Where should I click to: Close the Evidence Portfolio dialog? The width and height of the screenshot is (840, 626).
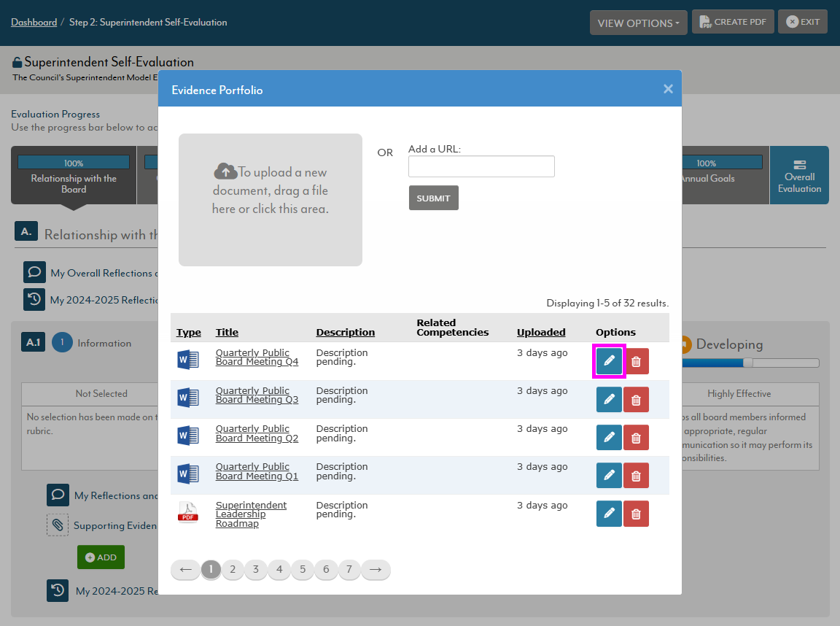click(x=667, y=89)
